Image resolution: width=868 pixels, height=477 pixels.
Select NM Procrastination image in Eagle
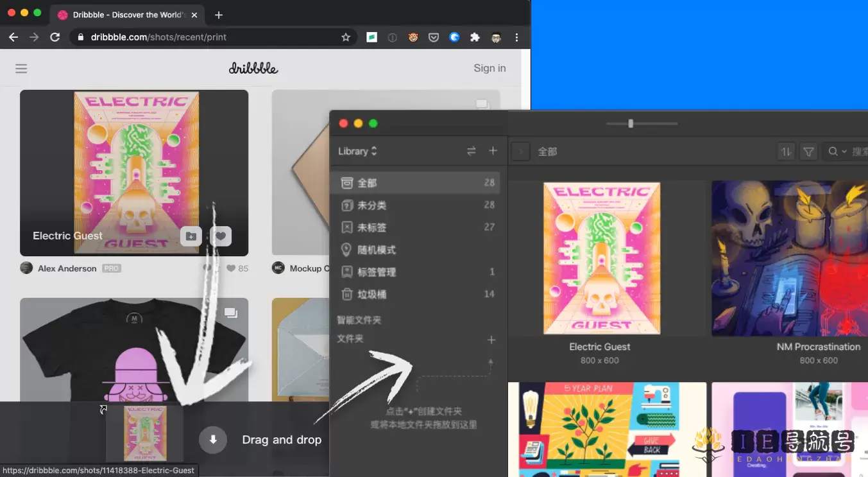point(790,258)
